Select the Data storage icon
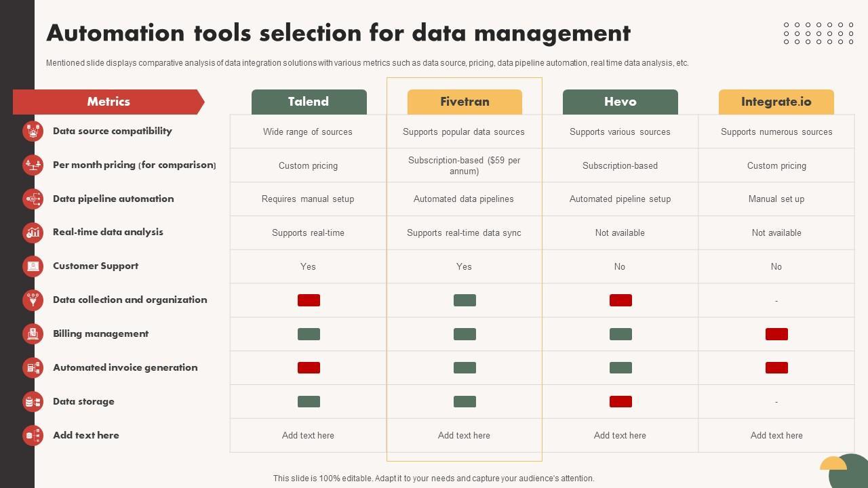This screenshot has height=488, width=868. 33,401
